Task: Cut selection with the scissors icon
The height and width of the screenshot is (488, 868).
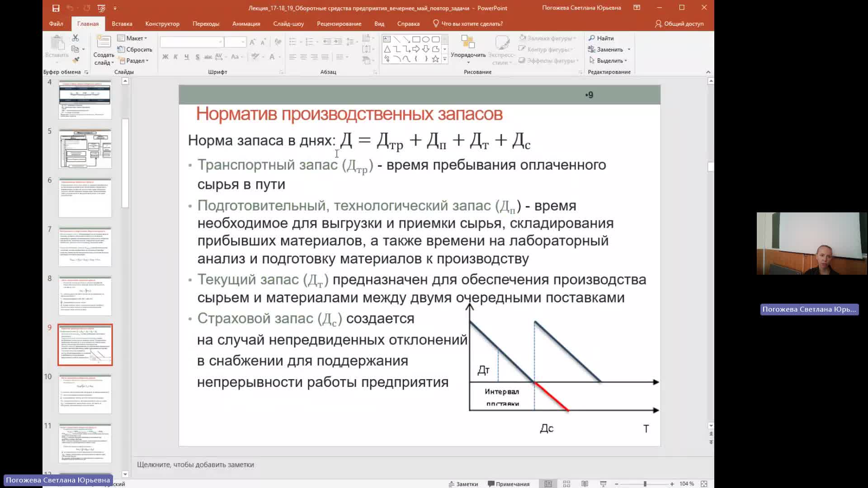Action: 75,38
